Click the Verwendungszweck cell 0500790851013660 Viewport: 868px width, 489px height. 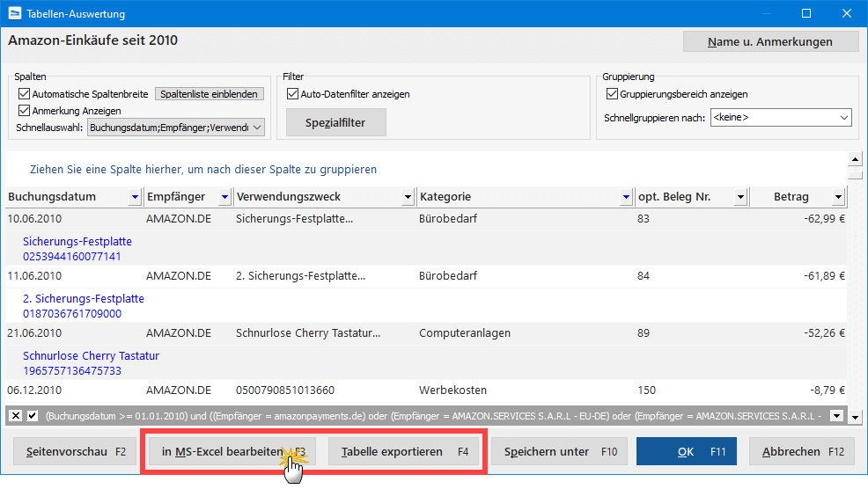pos(285,390)
